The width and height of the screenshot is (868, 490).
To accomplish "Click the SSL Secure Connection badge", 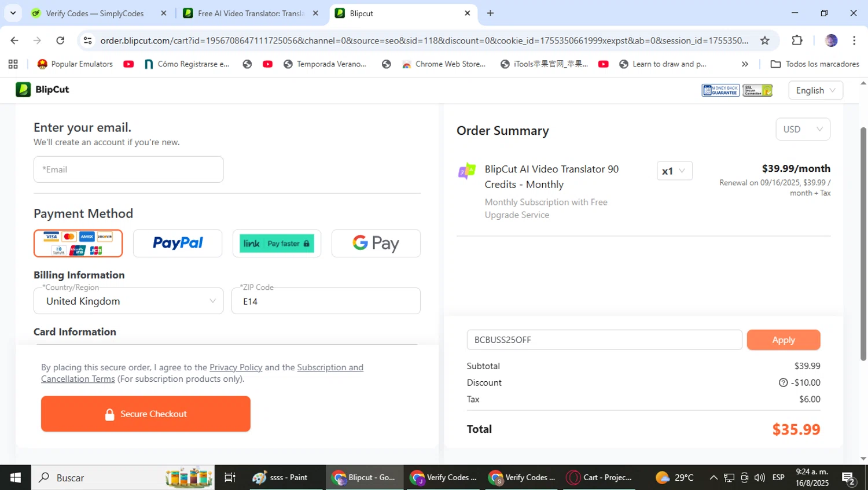I will pyautogui.click(x=757, y=90).
